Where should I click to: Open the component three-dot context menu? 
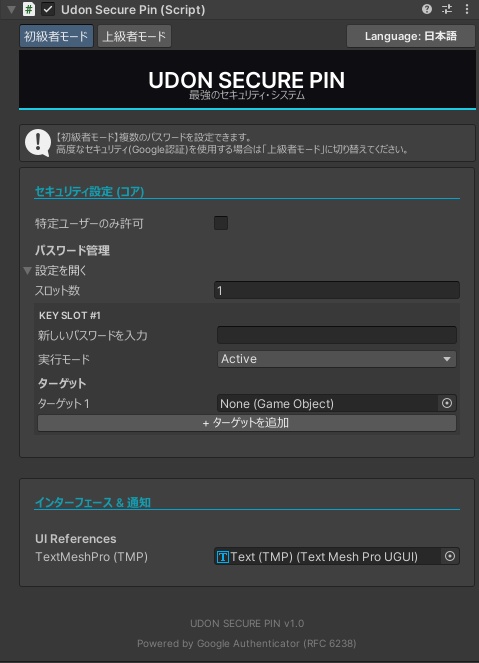coord(467,9)
